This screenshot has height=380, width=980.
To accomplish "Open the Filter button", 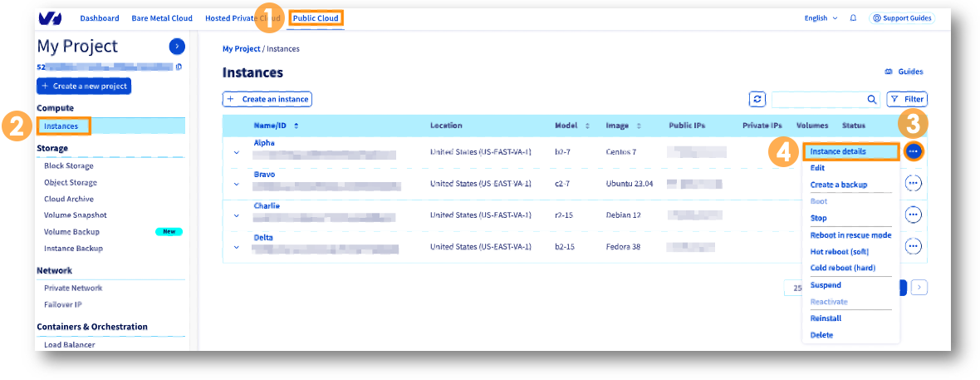I will tap(907, 99).
